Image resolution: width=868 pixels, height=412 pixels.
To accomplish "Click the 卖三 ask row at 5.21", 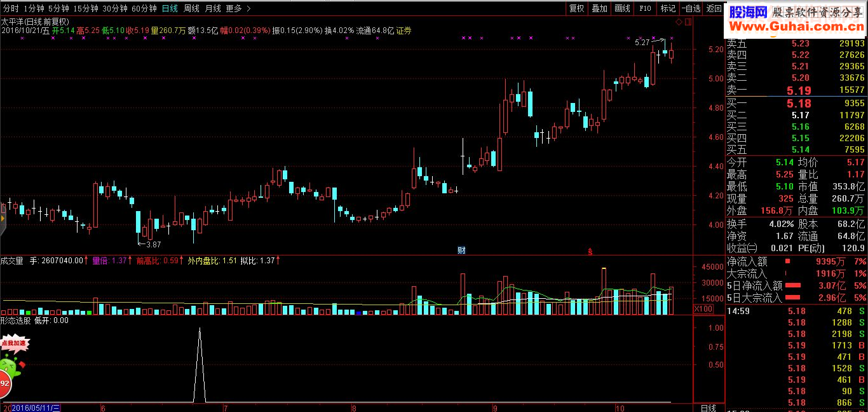I will [x=796, y=66].
